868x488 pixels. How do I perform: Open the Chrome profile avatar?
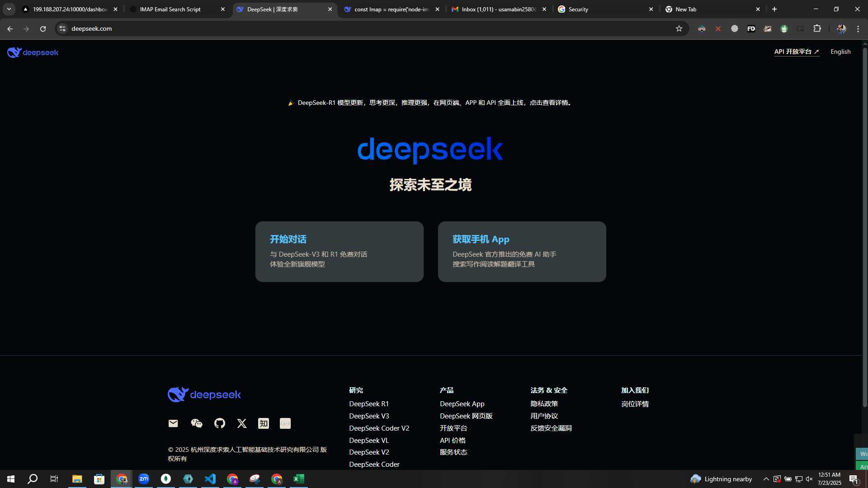(841, 28)
